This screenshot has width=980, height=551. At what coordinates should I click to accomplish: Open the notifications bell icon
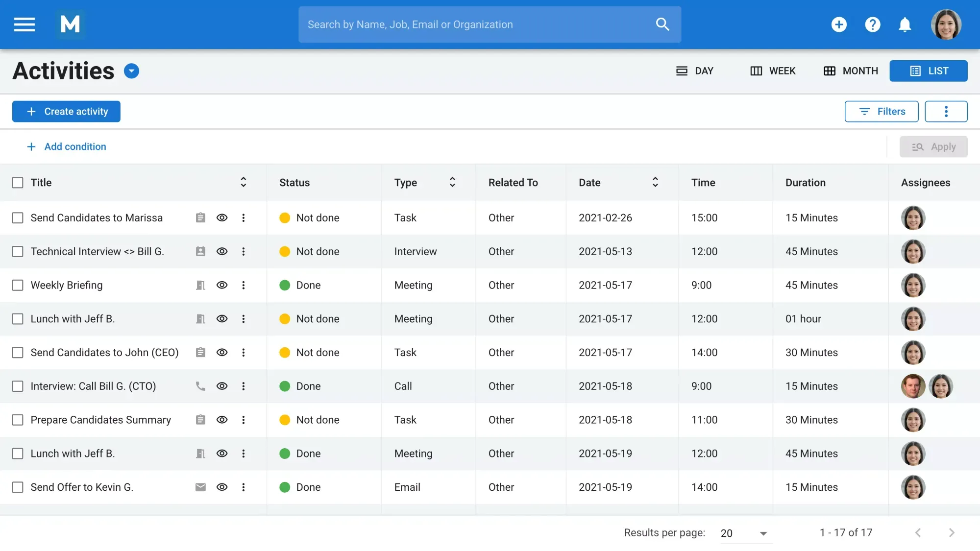coord(905,24)
